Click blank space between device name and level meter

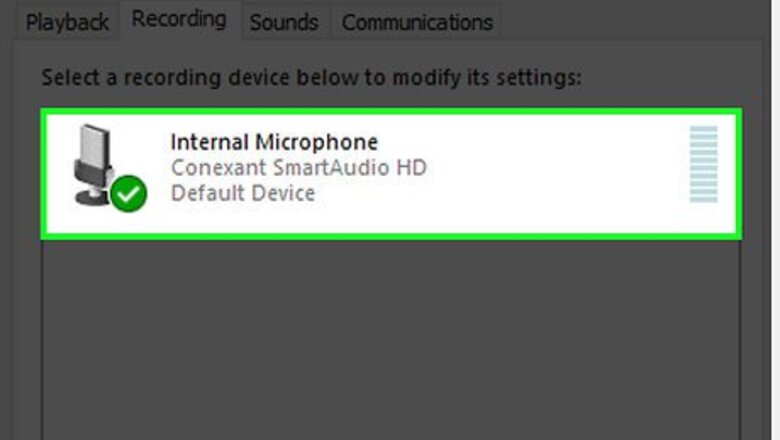click(550, 165)
